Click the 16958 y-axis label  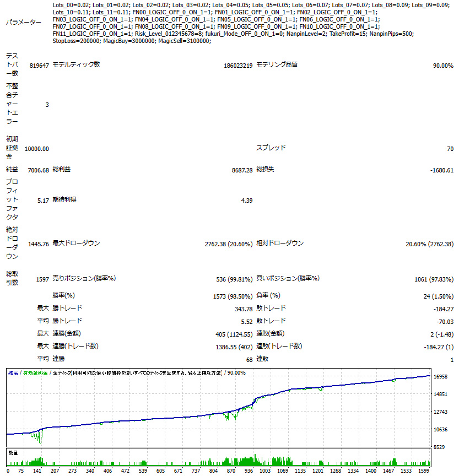440,377
